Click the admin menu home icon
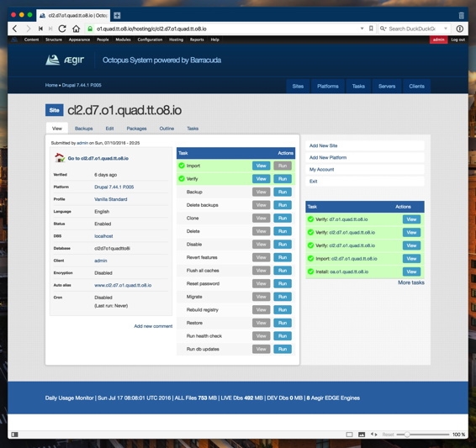This screenshot has height=448, width=476. pos(14,40)
